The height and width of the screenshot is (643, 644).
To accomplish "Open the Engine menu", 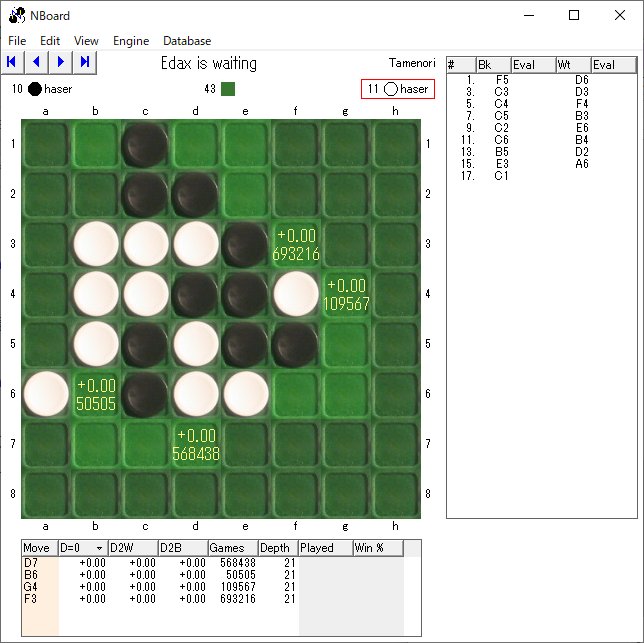I will click(131, 41).
